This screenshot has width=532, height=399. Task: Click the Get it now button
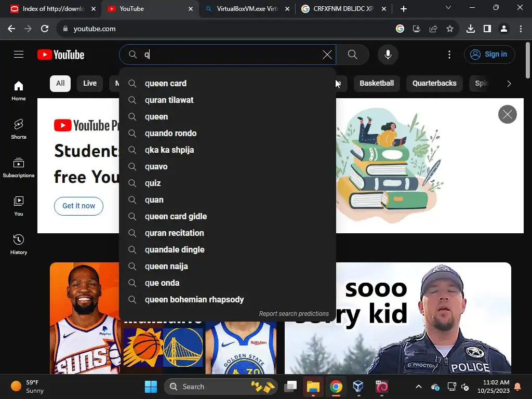(x=79, y=206)
